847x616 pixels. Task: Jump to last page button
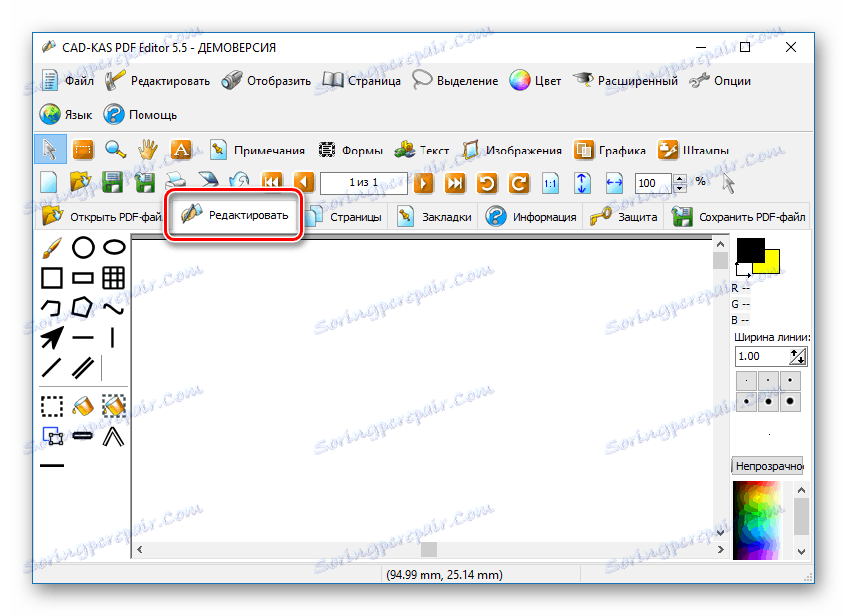[x=455, y=183]
